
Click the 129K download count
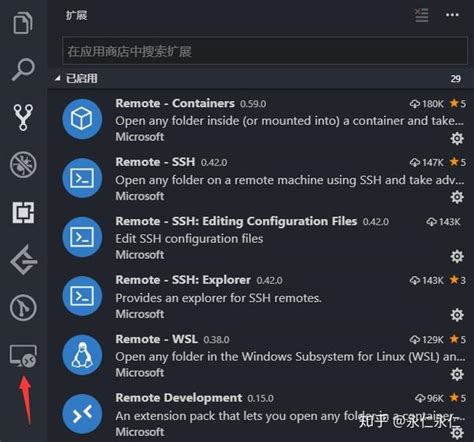pyautogui.click(x=427, y=340)
